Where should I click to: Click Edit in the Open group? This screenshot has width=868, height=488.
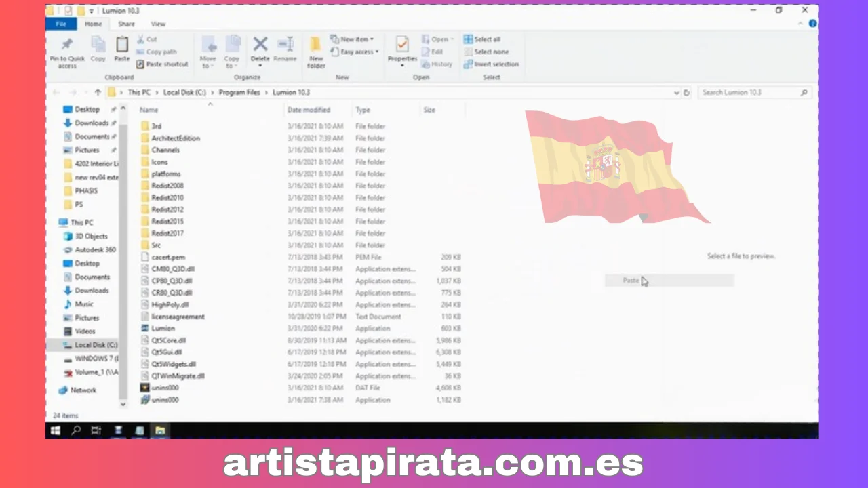coord(433,52)
